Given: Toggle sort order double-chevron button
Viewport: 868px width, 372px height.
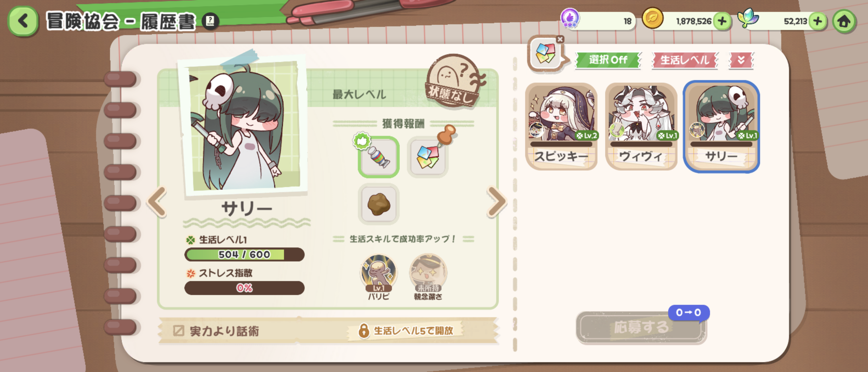Looking at the screenshot, I should pyautogui.click(x=741, y=60).
